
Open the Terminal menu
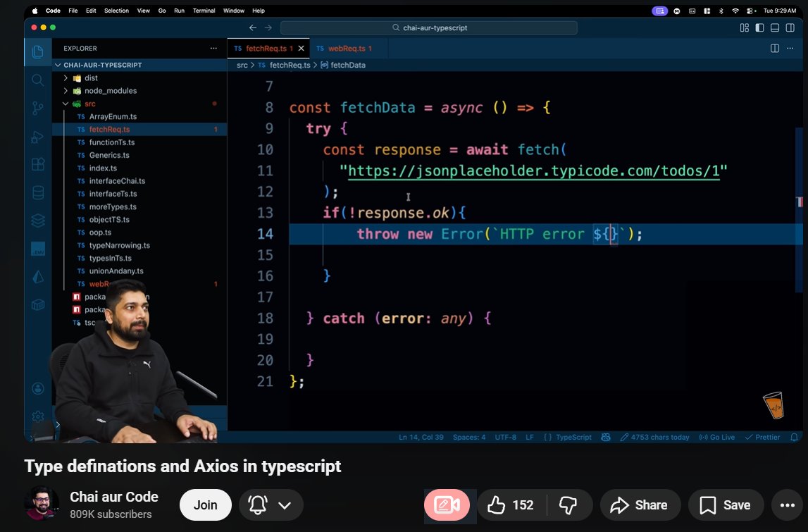click(204, 11)
